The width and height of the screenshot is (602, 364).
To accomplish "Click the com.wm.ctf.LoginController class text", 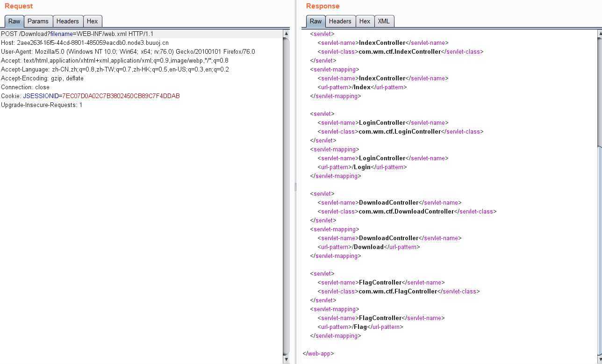I will (400, 132).
